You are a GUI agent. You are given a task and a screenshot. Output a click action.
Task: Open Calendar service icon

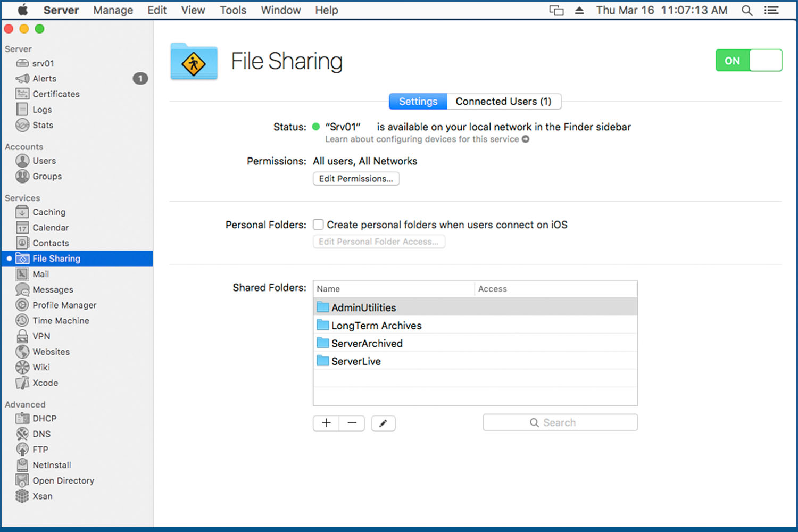coord(22,228)
